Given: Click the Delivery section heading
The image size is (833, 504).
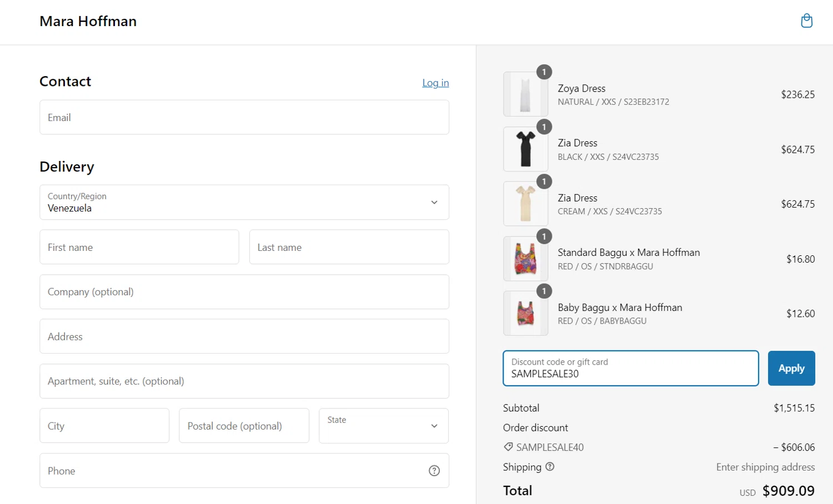Looking at the screenshot, I should (67, 167).
